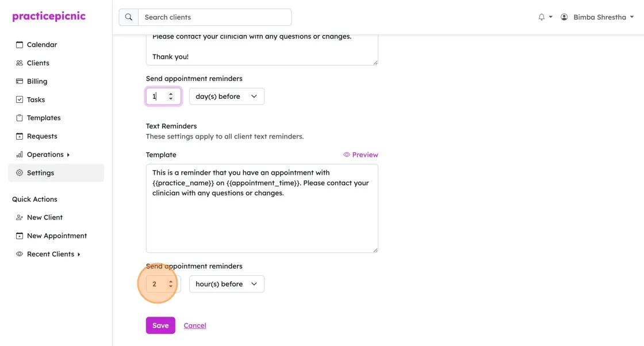Click the Billing card icon
Image resolution: width=644 pixels, height=346 pixels.
point(20,81)
